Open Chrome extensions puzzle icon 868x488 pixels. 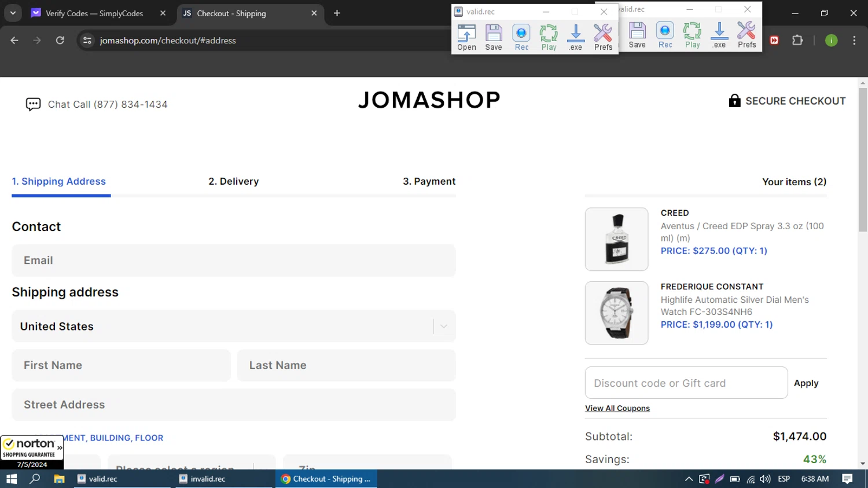(x=797, y=41)
